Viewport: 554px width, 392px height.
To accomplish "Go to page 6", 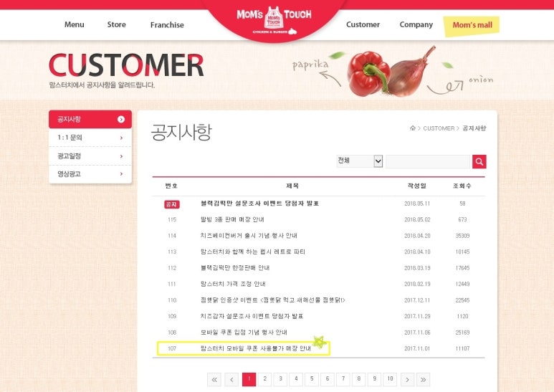I will [328, 379].
